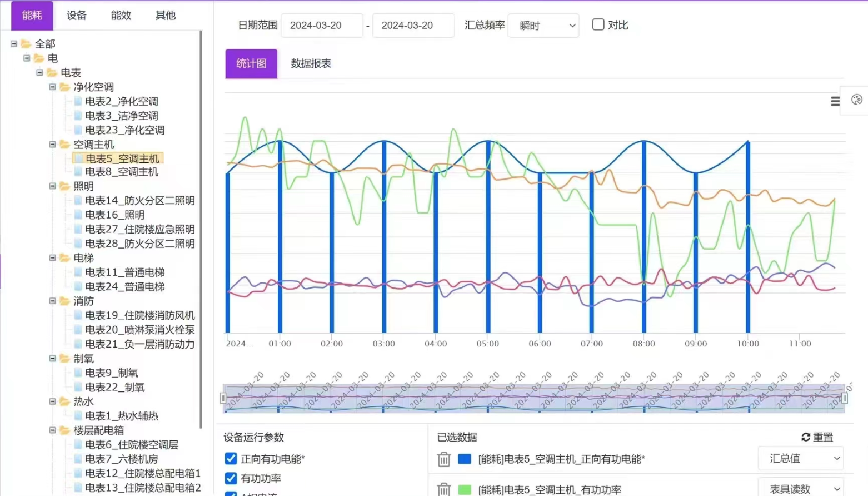Click the refresh icon next to 重置
This screenshot has width=868, height=496.
806,437
